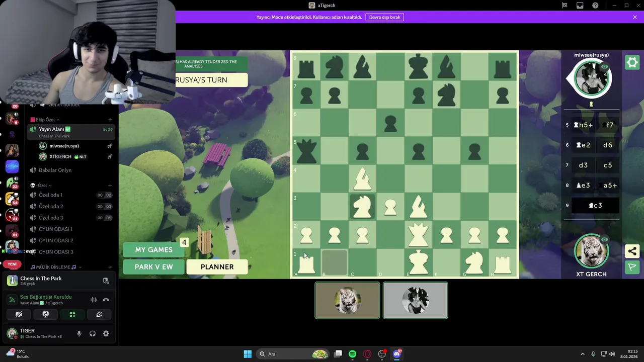The image size is (644, 362).
Task: Click the miwsae participant thumbnail below board
Action: [x=415, y=300]
